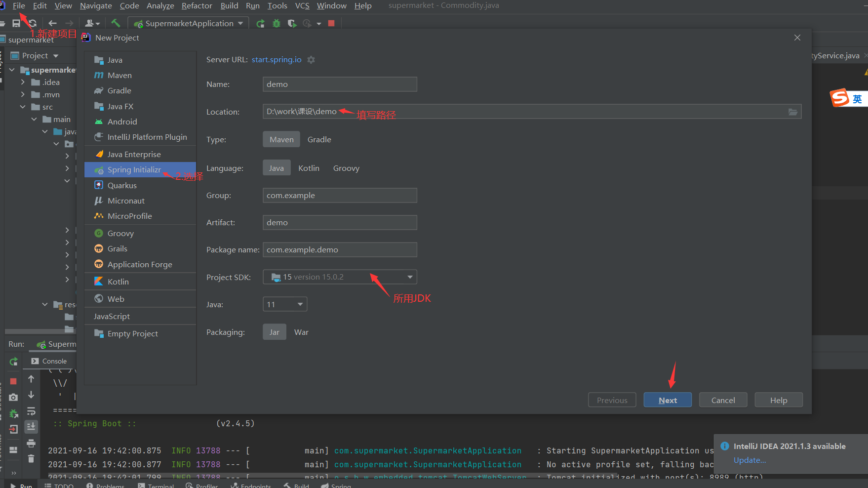Image resolution: width=868 pixels, height=488 pixels.
Task: Open the Project SDK dropdown
Action: click(x=340, y=277)
